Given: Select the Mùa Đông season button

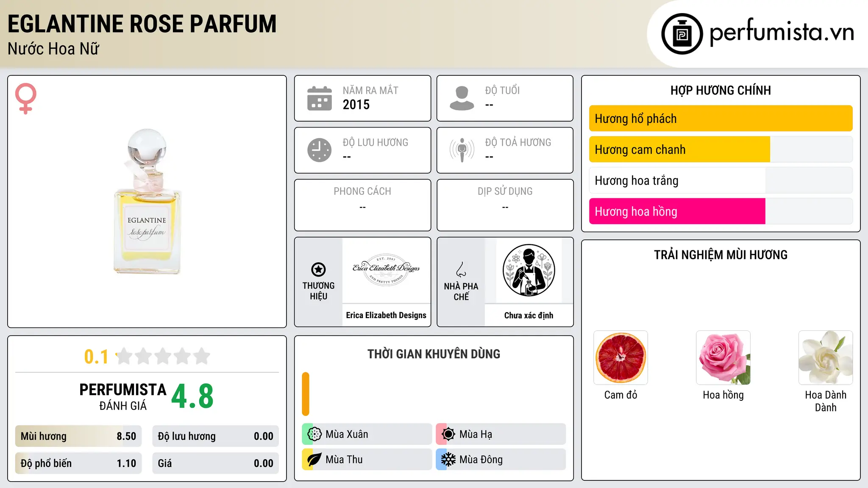Looking at the screenshot, I should point(501,460).
